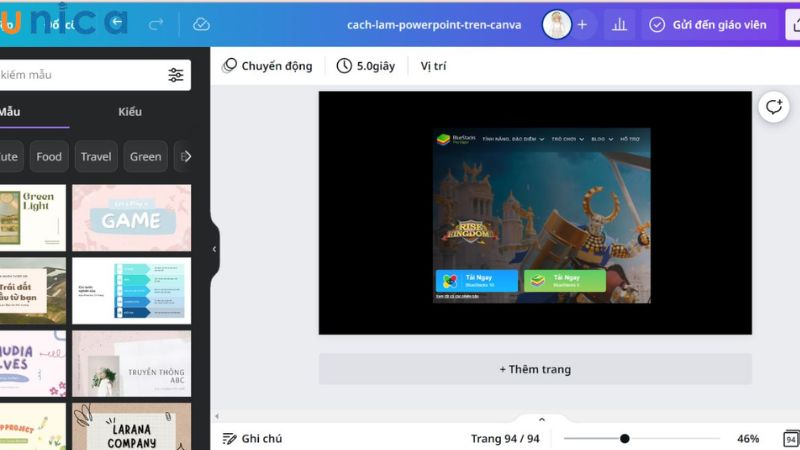Rename the cach-lam-powerpoint-tren-canva title
The width and height of the screenshot is (800, 450).
coord(434,24)
